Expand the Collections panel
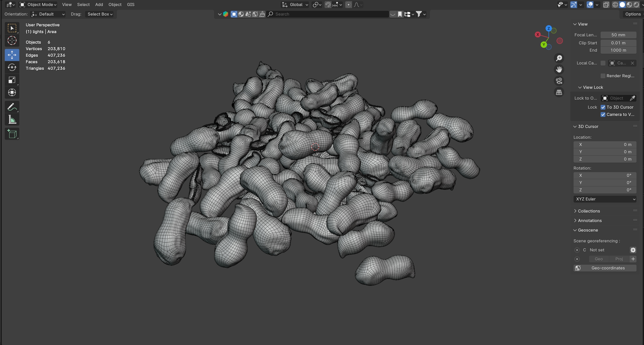 (589, 211)
